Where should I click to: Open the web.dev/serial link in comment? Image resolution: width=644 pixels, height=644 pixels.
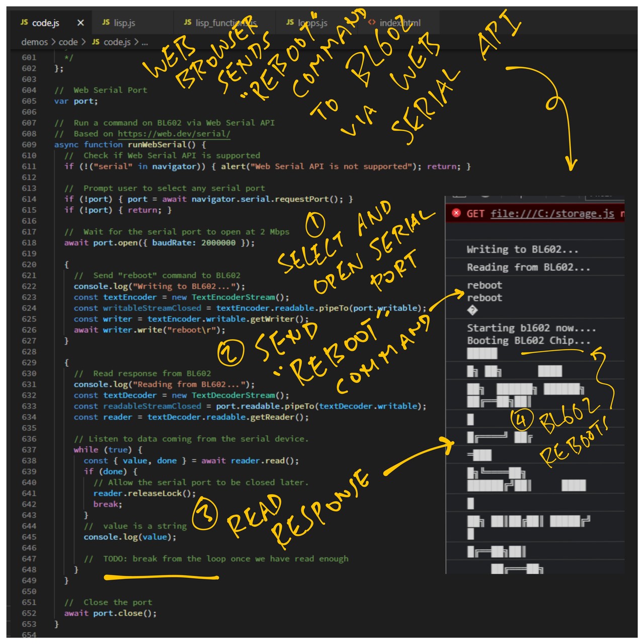click(174, 134)
